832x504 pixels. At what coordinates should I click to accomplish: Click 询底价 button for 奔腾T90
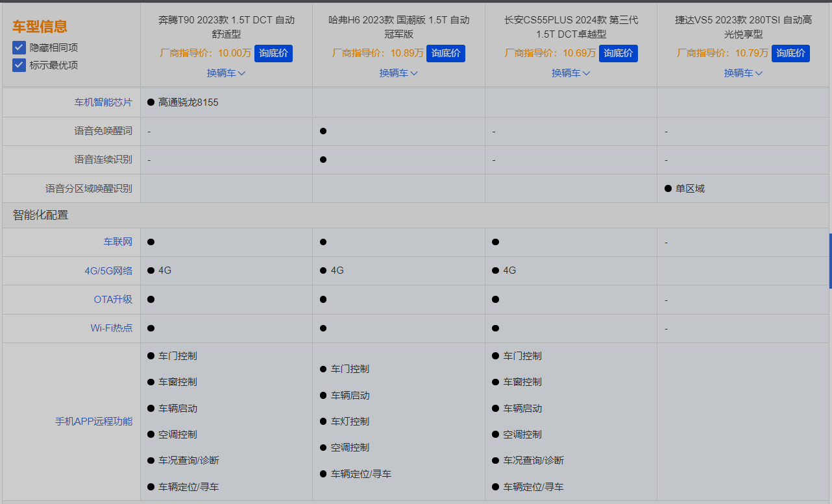273,53
